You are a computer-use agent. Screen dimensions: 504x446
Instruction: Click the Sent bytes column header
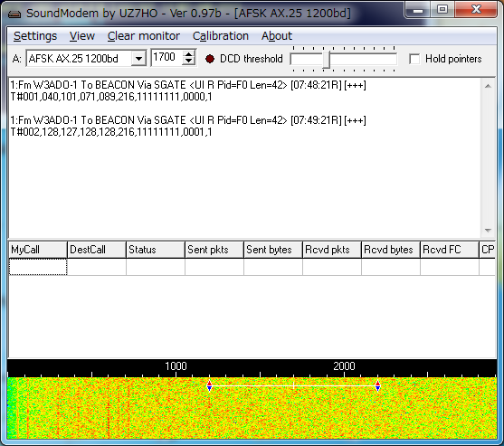pyautogui.click(x=273, y=250)
